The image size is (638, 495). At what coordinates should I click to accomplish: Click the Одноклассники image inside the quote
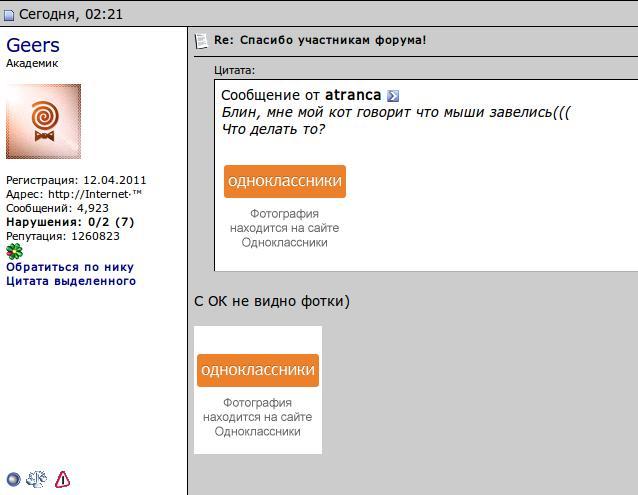tap(284, 207)
